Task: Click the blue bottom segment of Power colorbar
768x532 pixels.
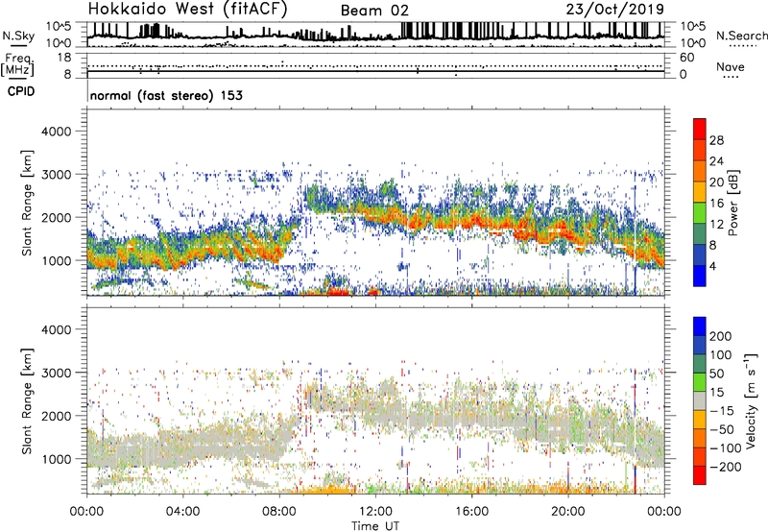Action: (x=700, y=276)
